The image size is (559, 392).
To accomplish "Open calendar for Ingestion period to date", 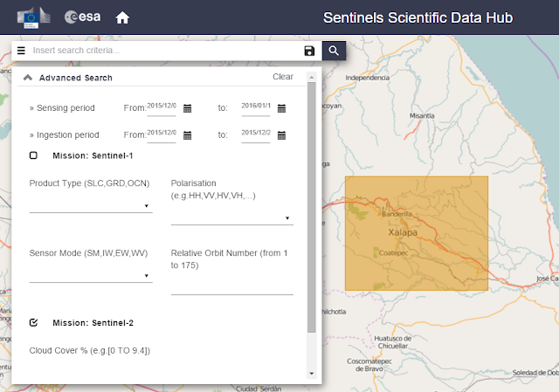I will tap(281, 135).
